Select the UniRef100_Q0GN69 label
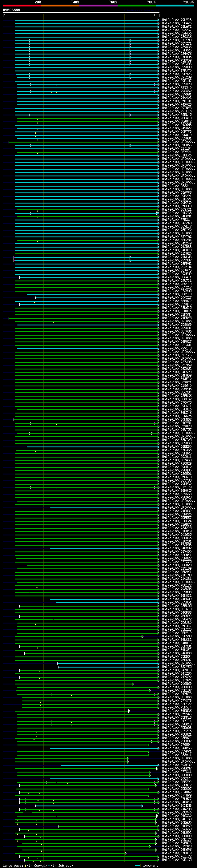 coord(177,684)
